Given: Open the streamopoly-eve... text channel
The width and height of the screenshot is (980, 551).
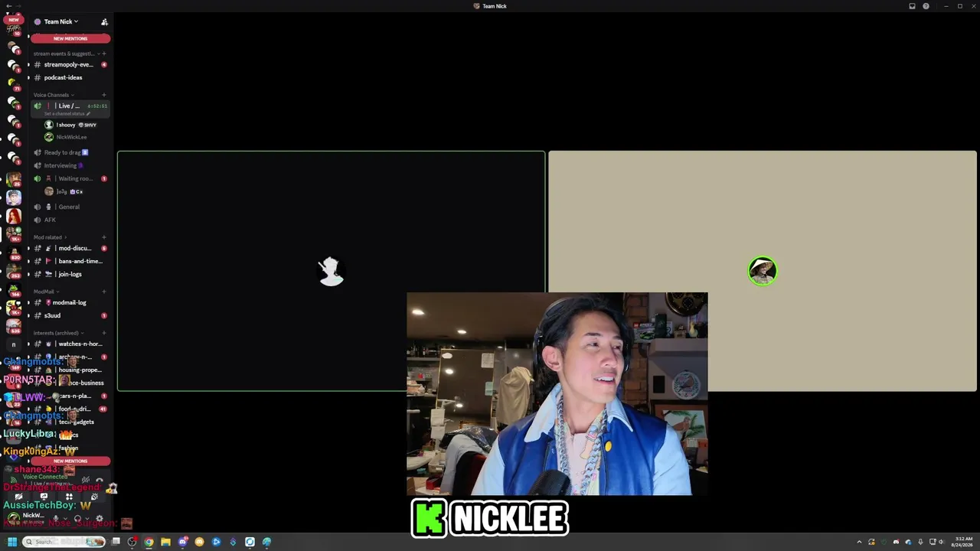Looking at the screenshot, I should [x=69, y=64].
